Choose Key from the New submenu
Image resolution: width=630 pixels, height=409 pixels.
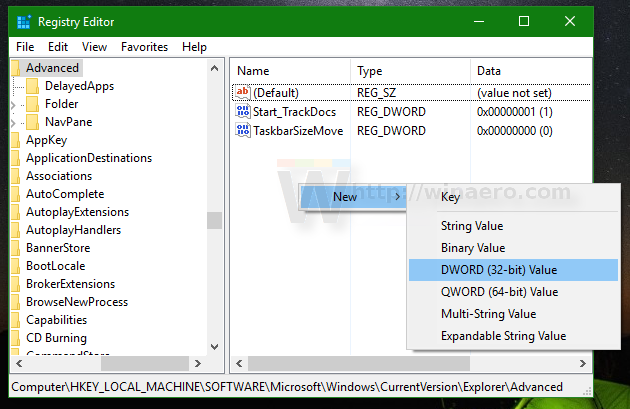point(513,197)
